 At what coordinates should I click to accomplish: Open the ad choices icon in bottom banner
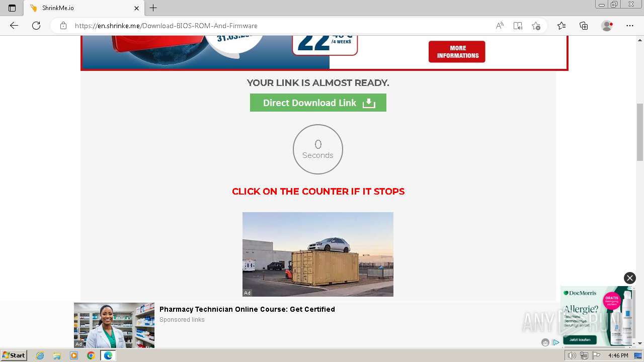[555, 342]
